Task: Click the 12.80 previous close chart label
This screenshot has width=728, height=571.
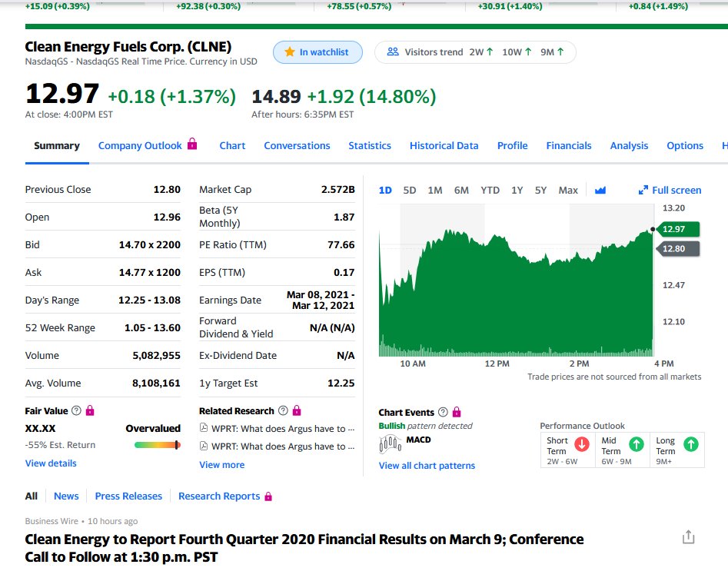Action: point(677,249)
